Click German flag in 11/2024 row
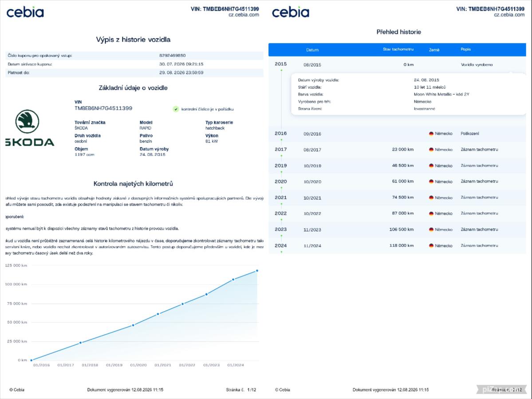The width and height of the screenshot is (532, 399). click(x=431, y=245)
